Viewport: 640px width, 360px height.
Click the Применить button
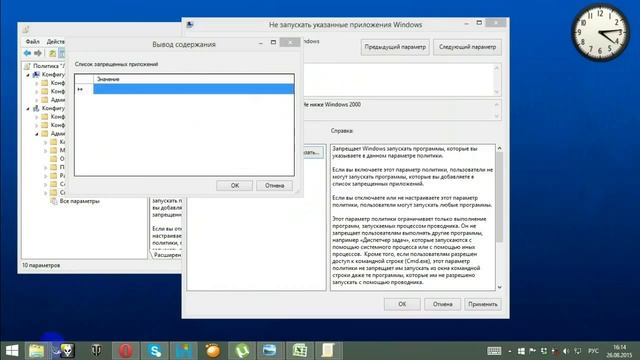[483, 304]
